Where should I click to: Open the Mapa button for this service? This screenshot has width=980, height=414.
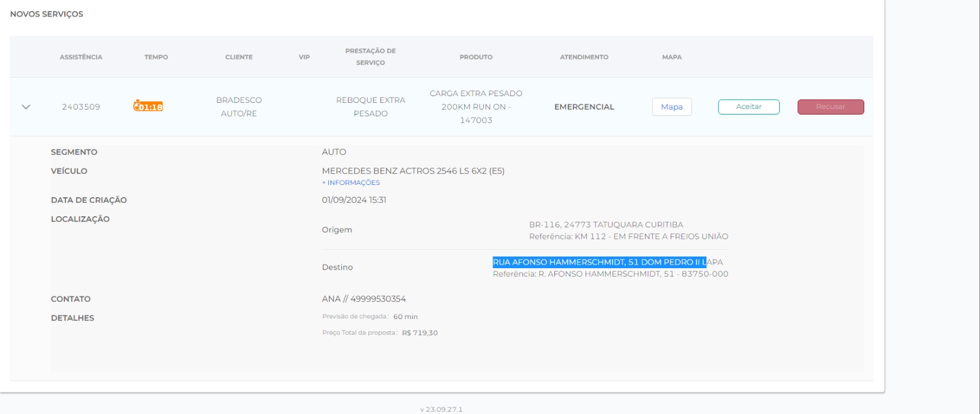point(672,107)
